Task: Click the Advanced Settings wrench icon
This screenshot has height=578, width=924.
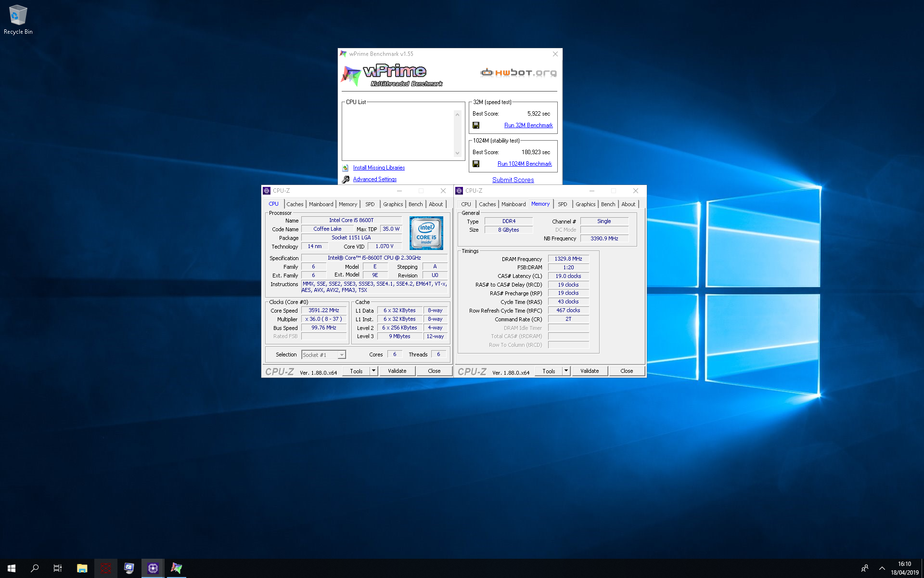Action: 346,179
